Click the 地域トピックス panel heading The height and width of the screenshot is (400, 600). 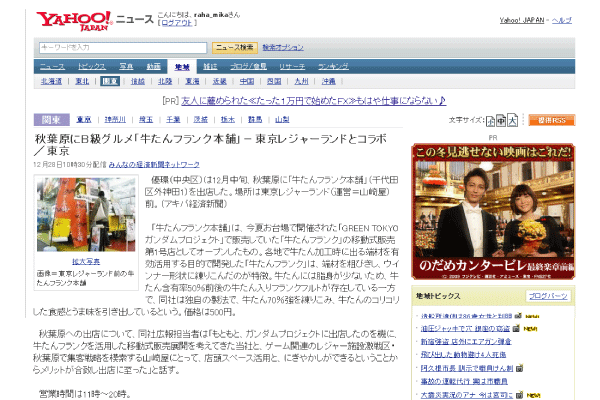438,296
